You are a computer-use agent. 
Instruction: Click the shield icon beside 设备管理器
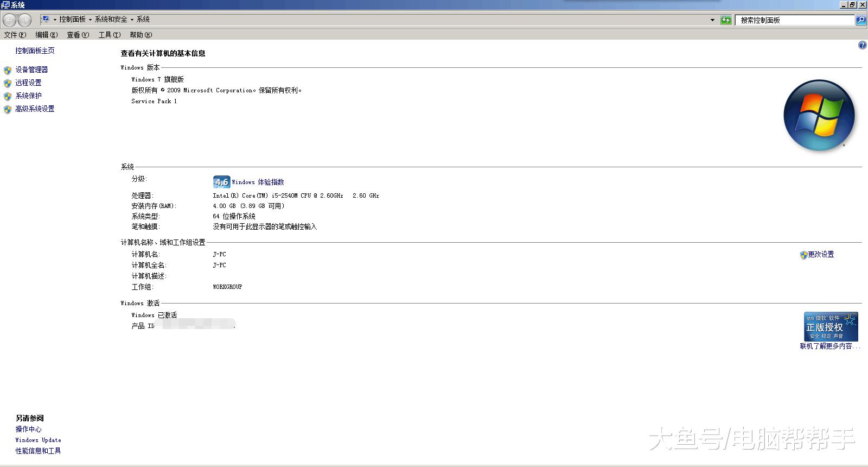coord(8,70)
